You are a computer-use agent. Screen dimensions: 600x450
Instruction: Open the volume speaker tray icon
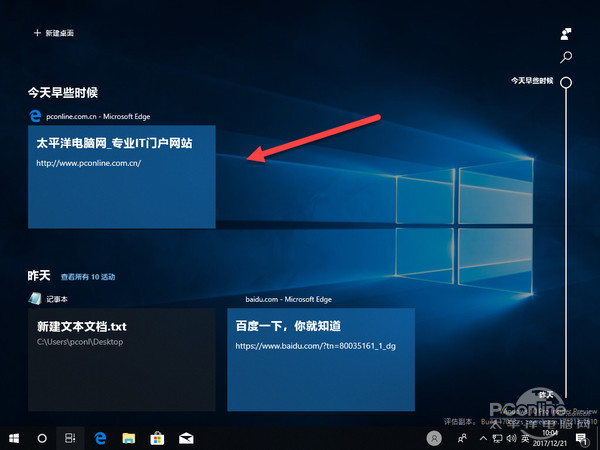coord(511,438)
